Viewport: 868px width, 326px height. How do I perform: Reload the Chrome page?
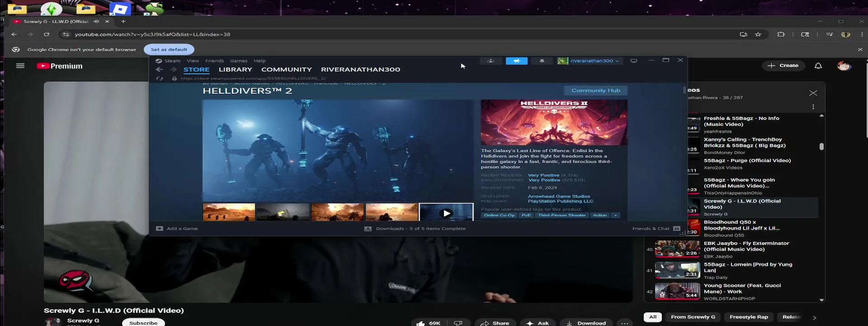click(x=47, y=34)
